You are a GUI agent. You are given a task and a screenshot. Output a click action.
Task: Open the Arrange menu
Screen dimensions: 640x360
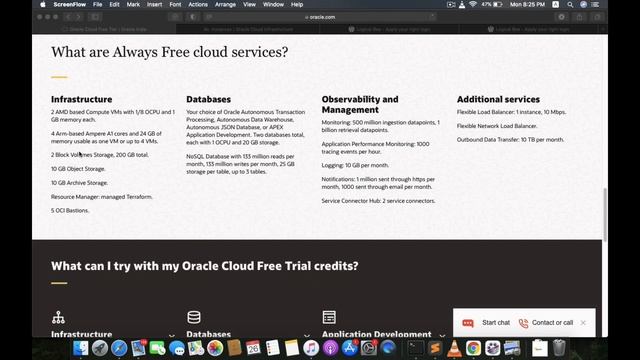click(225, 4)
